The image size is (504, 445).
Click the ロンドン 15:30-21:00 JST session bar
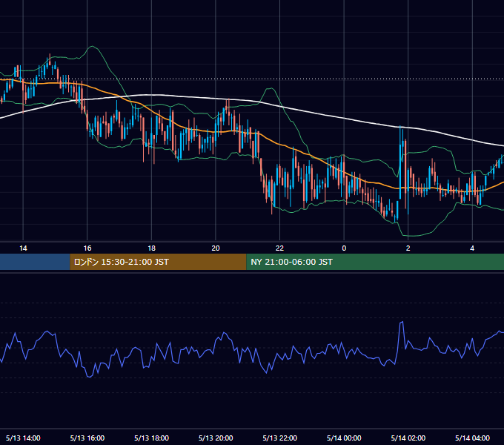click(x=158, y=262)
